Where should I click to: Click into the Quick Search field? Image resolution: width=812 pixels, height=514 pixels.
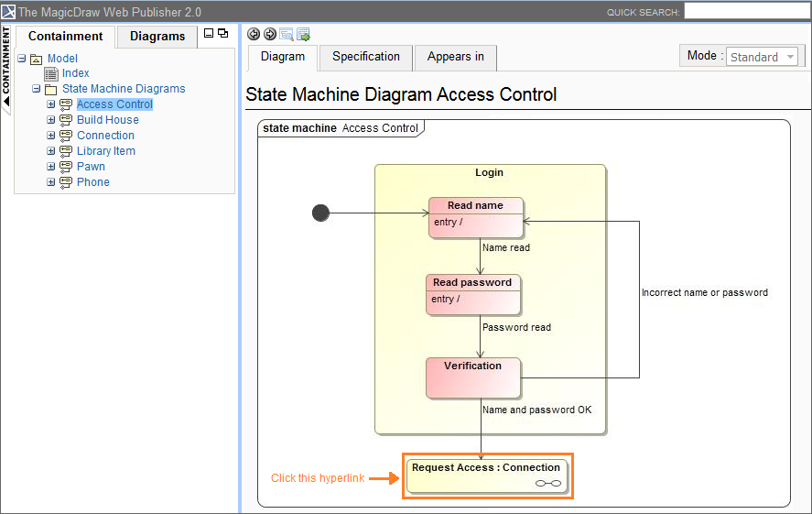tap(746, 11)
